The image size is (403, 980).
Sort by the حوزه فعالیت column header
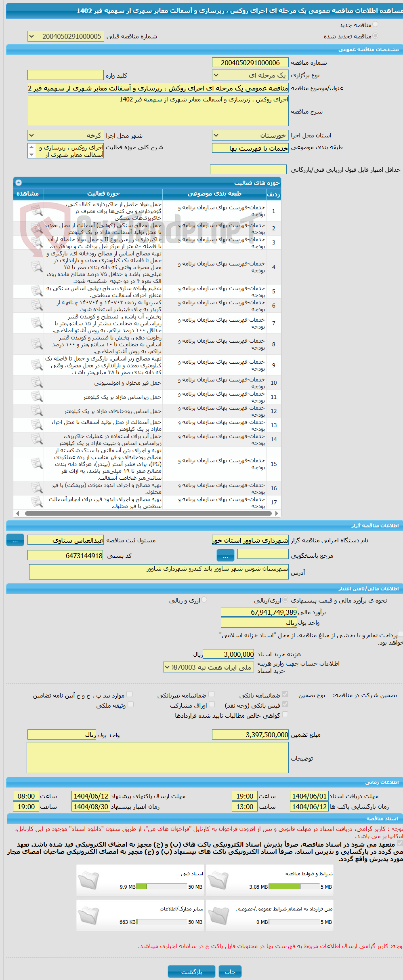tap(103, 194)
